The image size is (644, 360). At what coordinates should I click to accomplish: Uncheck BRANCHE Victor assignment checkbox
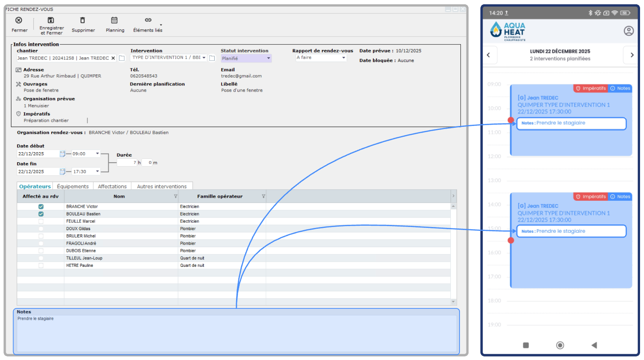click(x=41, y=206)
